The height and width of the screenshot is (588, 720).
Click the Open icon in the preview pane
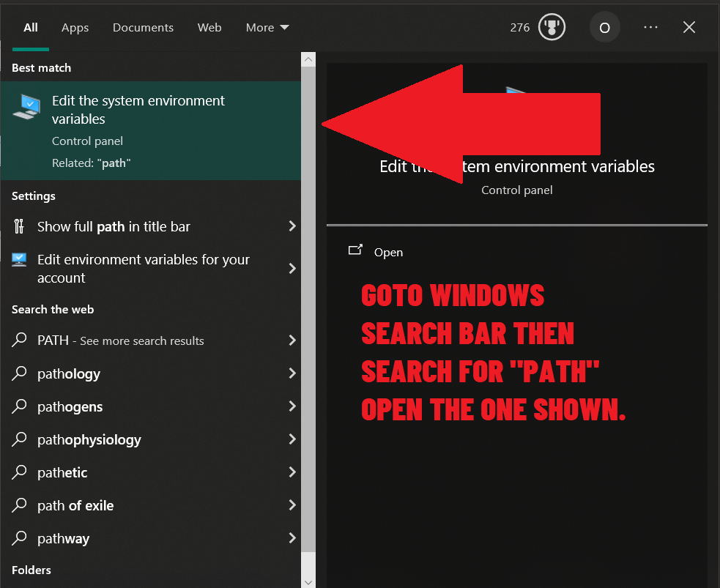[x=355, y=251]
